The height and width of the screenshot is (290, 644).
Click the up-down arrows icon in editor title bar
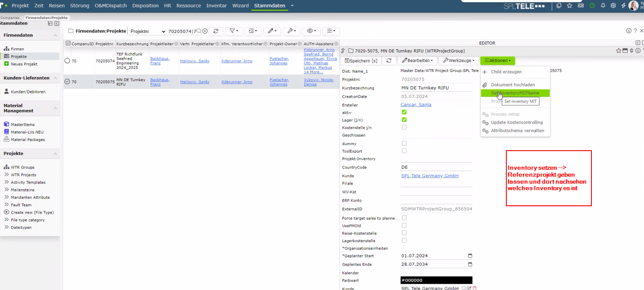pos(631,50)
